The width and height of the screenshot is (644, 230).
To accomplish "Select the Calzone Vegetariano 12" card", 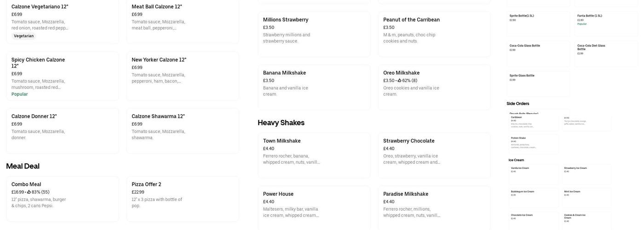I will click(x=63, y=22).
